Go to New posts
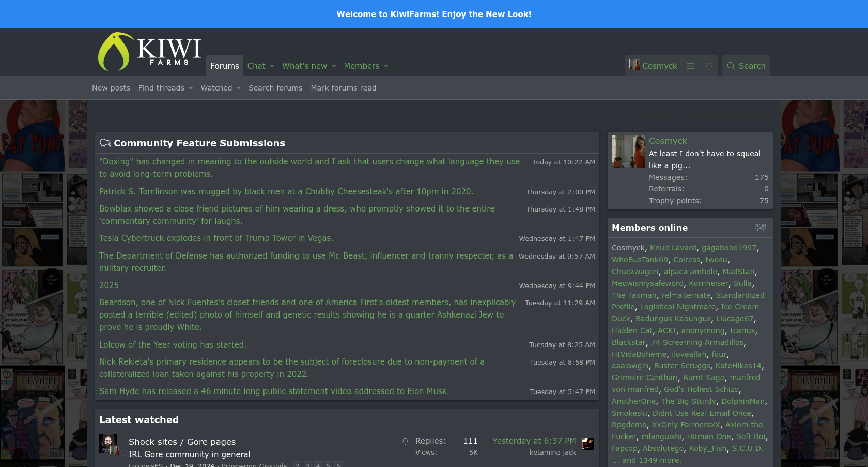Image resolution: width=868 pixels, height=467 pixels. tap(111, 88)
